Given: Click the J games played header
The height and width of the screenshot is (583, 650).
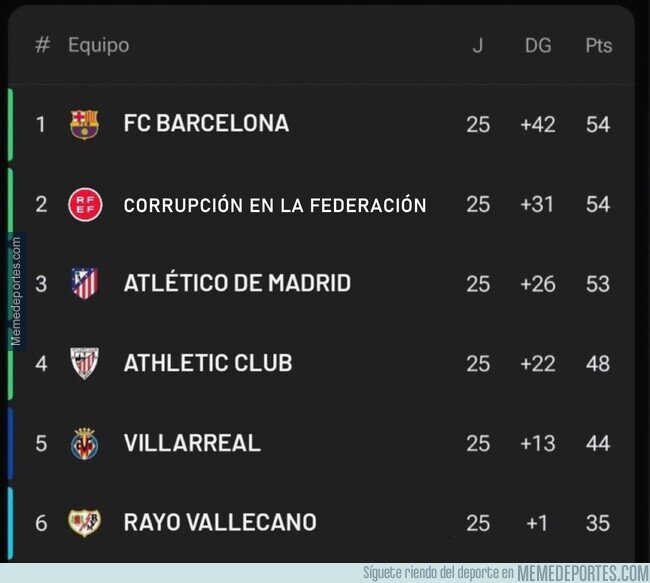Looking at the screenshot, I should [478, 46].
